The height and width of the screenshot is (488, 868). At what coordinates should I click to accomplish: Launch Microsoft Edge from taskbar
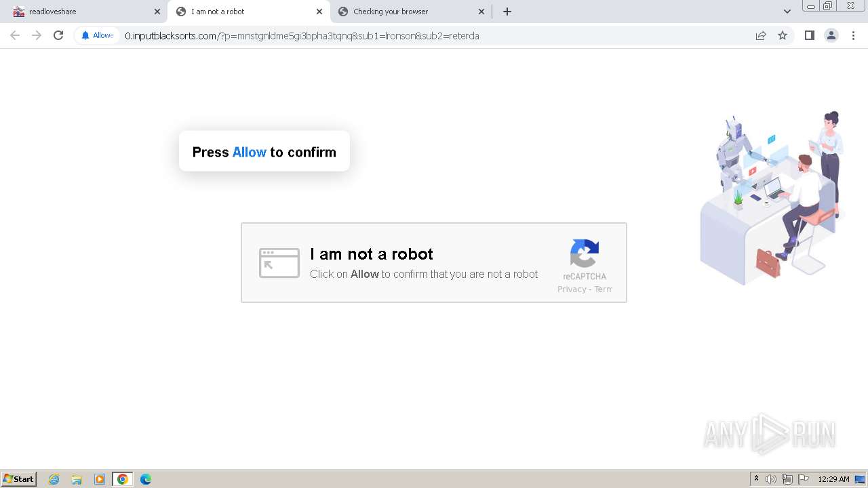pos(146,479)
